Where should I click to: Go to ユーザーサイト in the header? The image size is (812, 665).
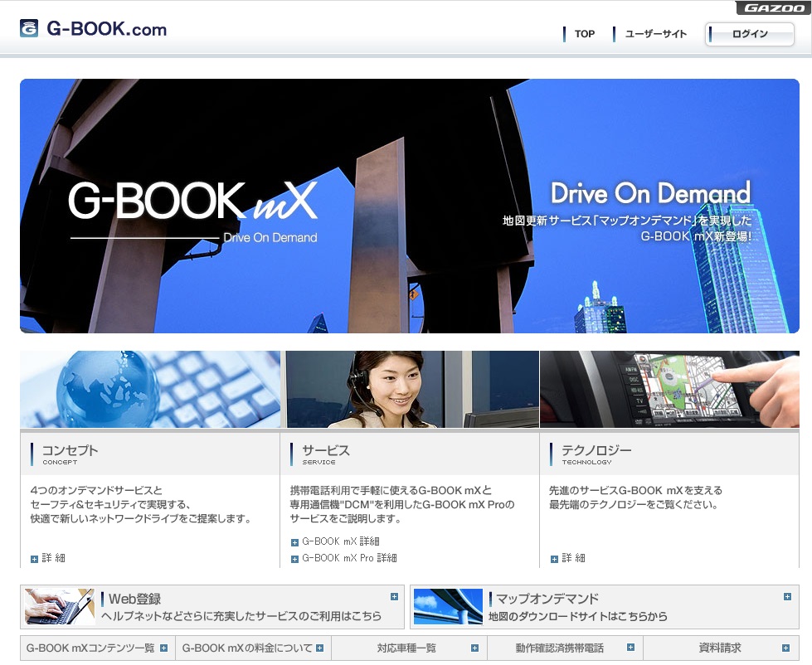pos(655,34)
